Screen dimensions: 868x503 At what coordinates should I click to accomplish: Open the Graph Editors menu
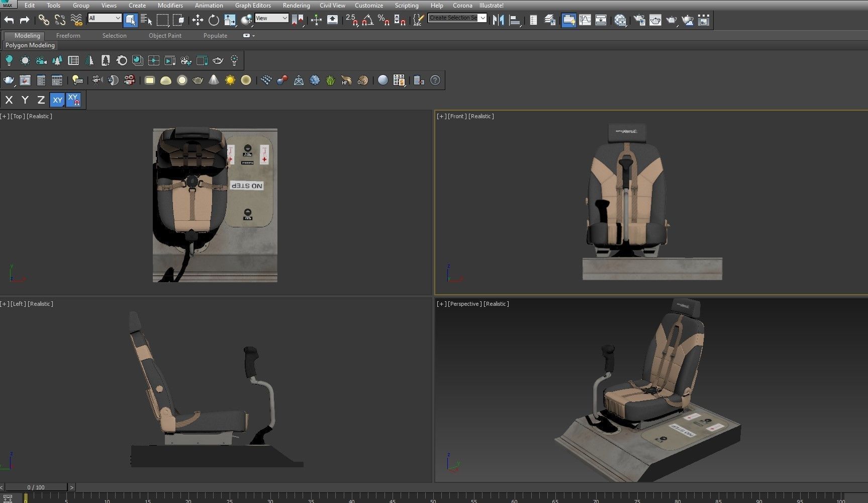[253, 6]
